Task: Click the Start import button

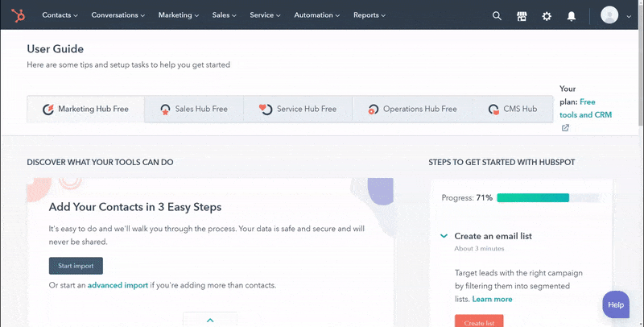Action: tap(76, 266)
